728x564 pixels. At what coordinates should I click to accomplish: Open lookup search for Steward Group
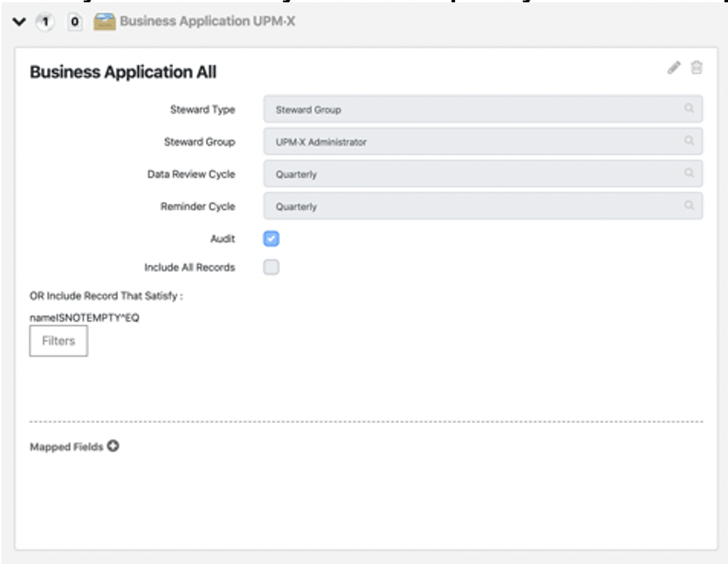coord(689,140)
